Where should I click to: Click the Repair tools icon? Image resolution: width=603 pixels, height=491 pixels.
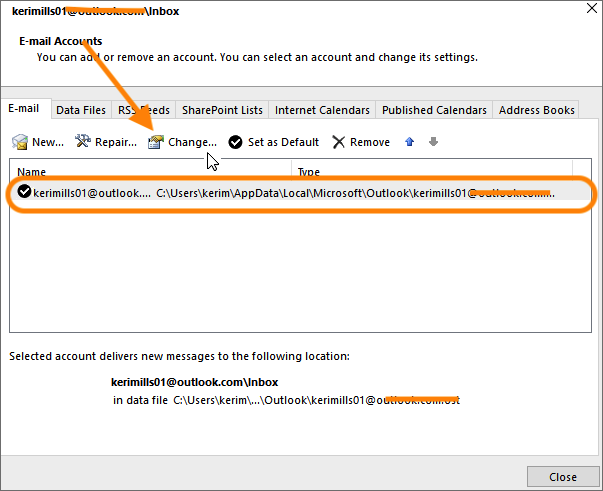(83, 141)
